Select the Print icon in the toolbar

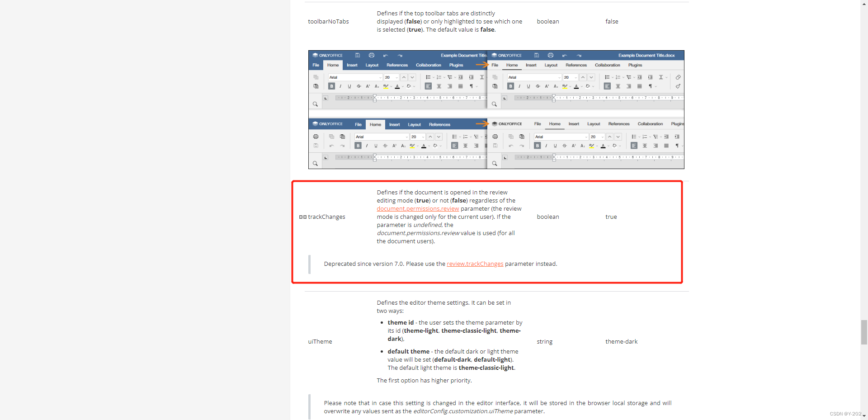pos(372,55)
